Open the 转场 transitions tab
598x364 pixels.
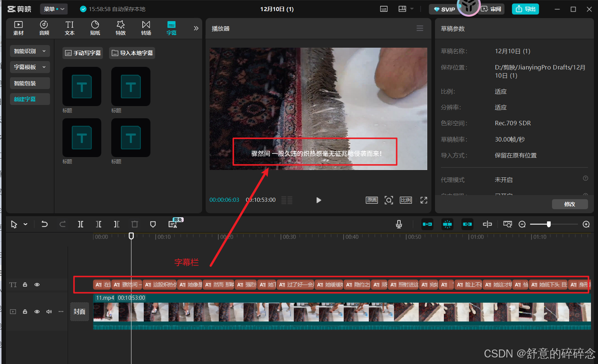pos(146,28)
